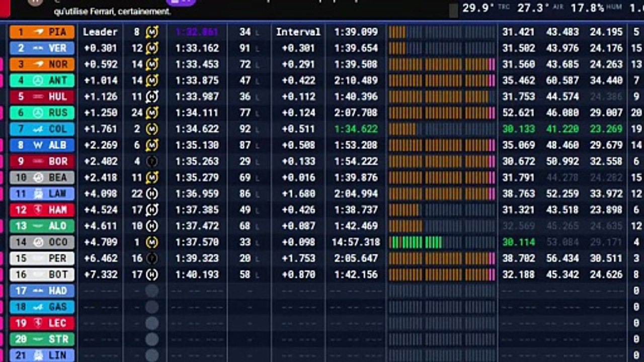Select the BOT driver tag

click(x=42, y=275)
